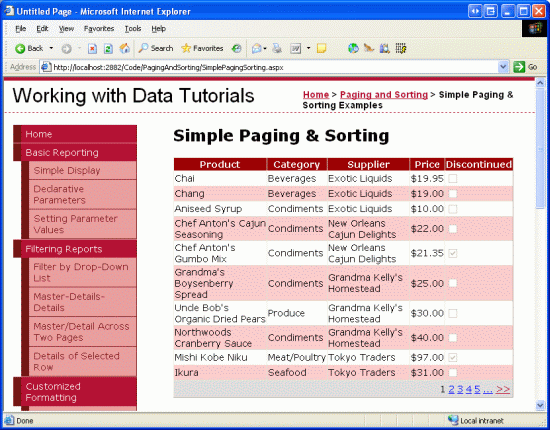Click the History icon in toolbar

237,48
